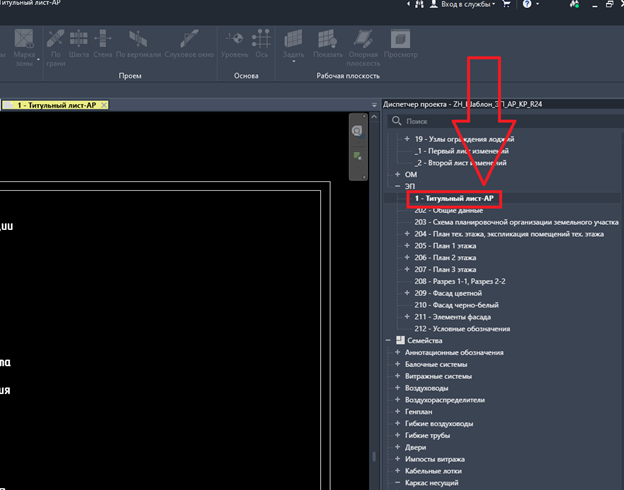This screenshot has width=624, height=490.
Task: Switch to 1 - Титульный лист-АР view tab
Action: [x=57, y=105]
